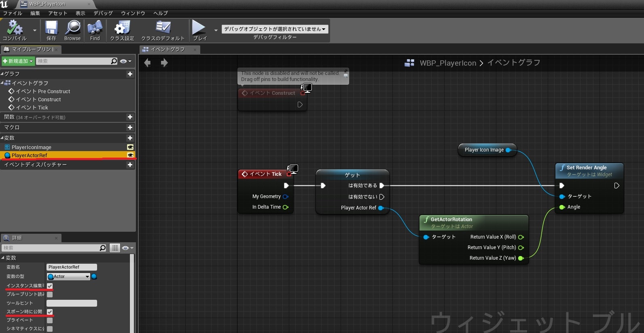This screenshot has width=644, height=333.
Task: Toggle スポーン時に公開 checkbox
Action: 50,312
